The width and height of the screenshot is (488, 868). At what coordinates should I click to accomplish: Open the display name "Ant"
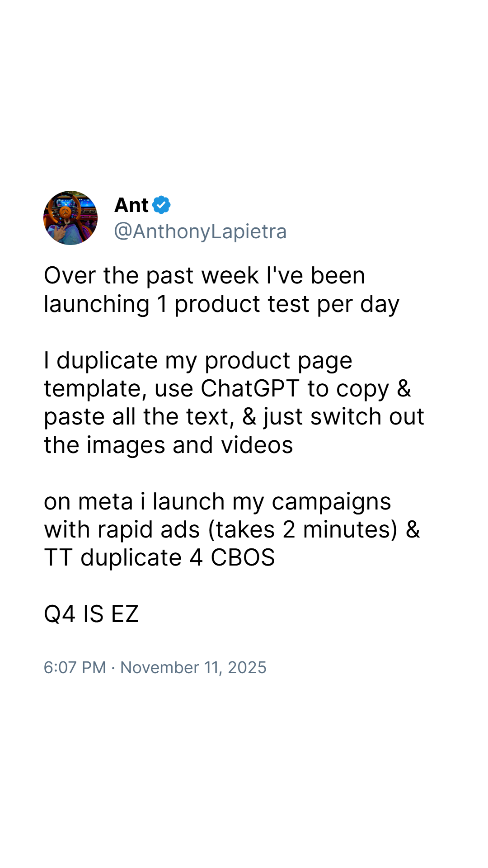pos(131,205)
